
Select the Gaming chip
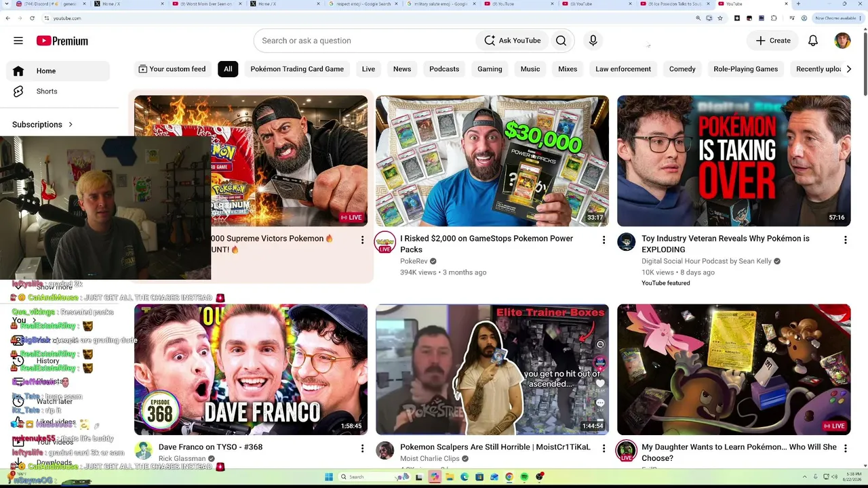click(x=490, y=69)
